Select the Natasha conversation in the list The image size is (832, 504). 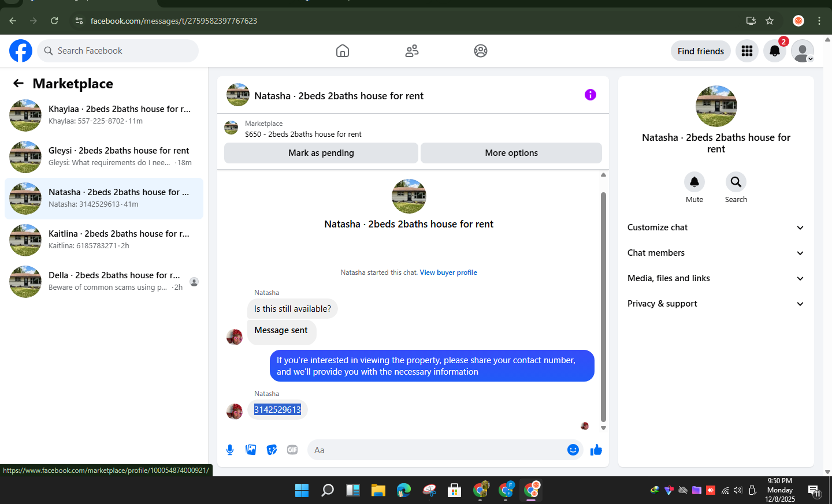click(x=104, y=198)
